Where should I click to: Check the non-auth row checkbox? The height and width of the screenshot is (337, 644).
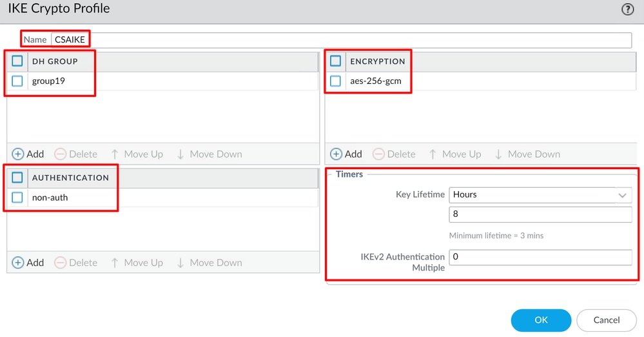[17, 197]
